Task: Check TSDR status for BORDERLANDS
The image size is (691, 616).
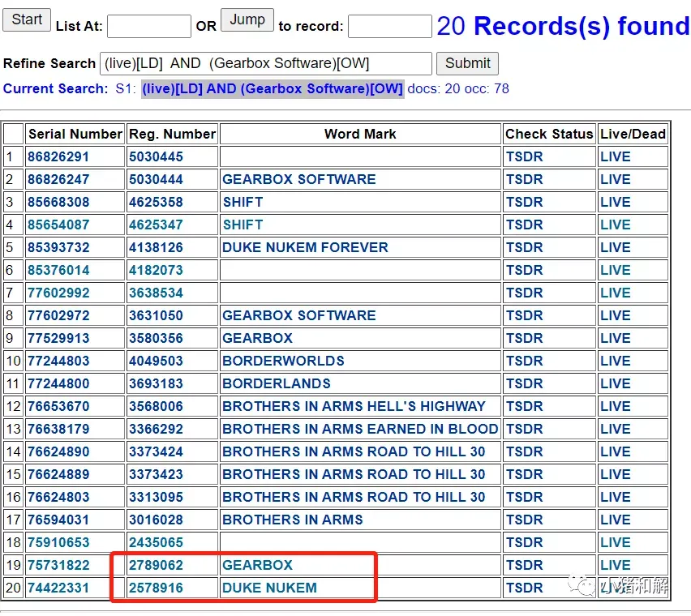Action: tap(524, 383)
